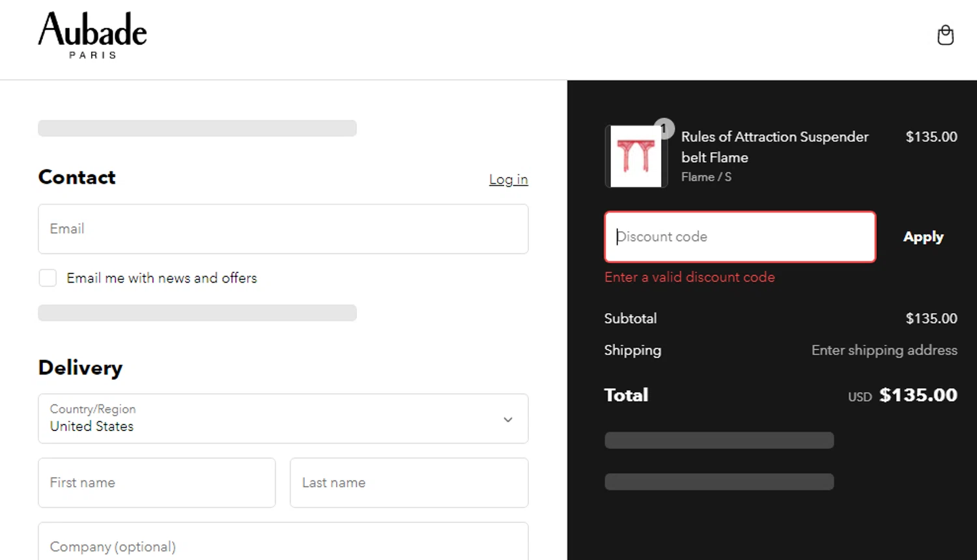977x560 pixels.
Task: Click the Delivery heading
Action: (80, 368)
